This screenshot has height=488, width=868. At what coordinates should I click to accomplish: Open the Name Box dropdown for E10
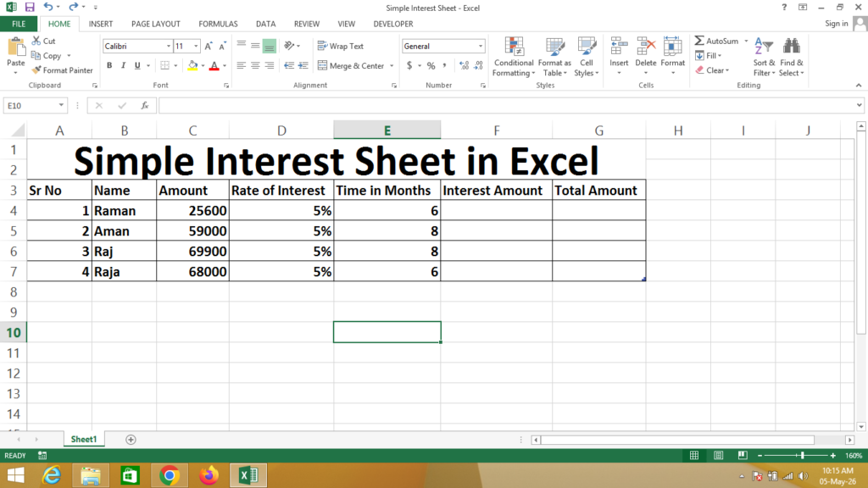pyautogui.click(x=61, y=105)
